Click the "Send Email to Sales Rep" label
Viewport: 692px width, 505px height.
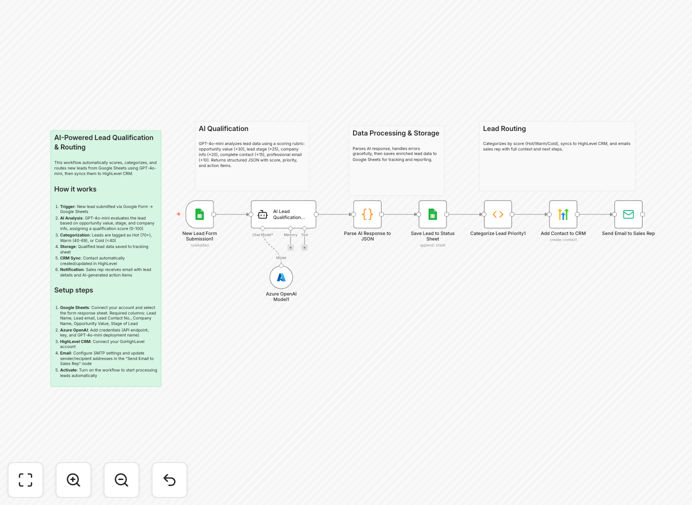[628, 233]
